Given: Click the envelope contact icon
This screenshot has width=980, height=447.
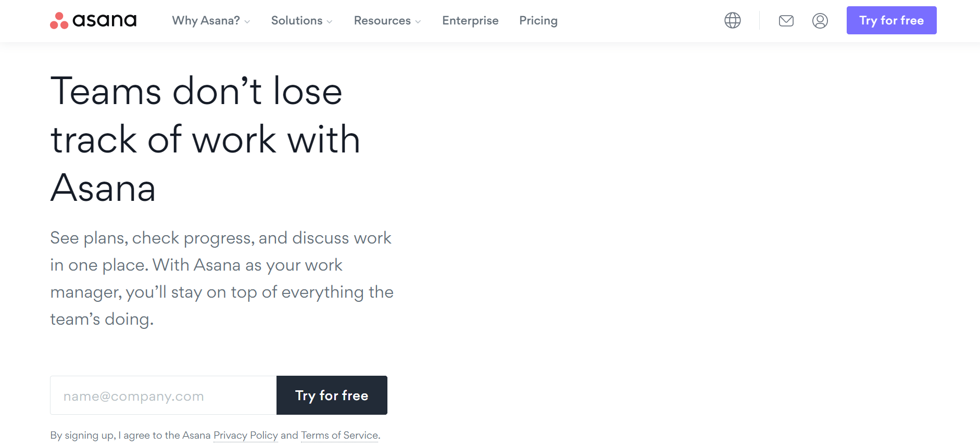Looking at the screenshot, I should [786, 21].
